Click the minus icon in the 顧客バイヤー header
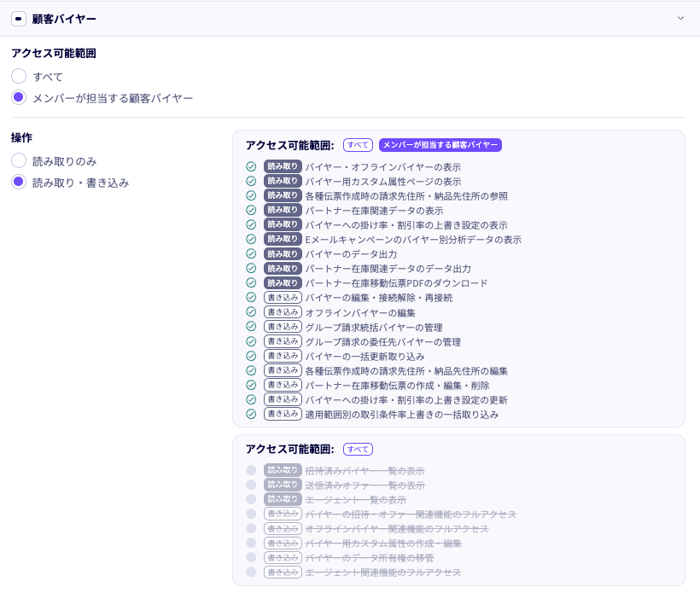Viewport: 700px width, 593px height. [18, 19]
